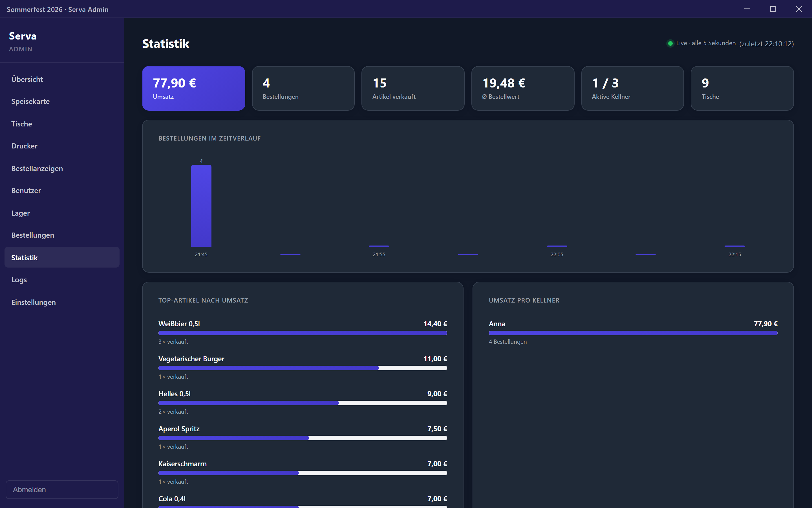Click the 11,00 € Vegetarischer Burger amount
Image resolution: width=812 pixels, height=508 pixels.
[x=435, y=358]
